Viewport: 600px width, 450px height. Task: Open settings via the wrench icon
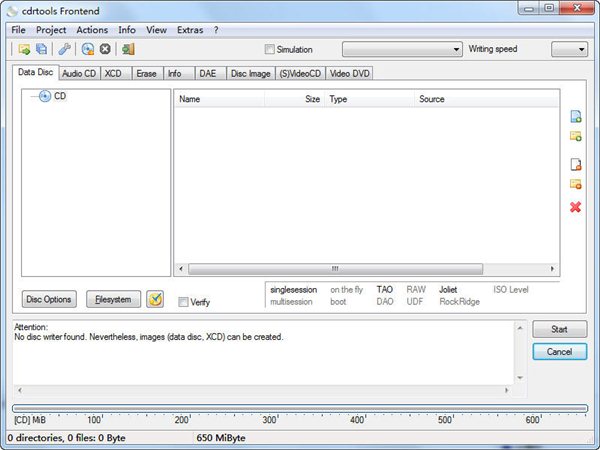[64, 49]
